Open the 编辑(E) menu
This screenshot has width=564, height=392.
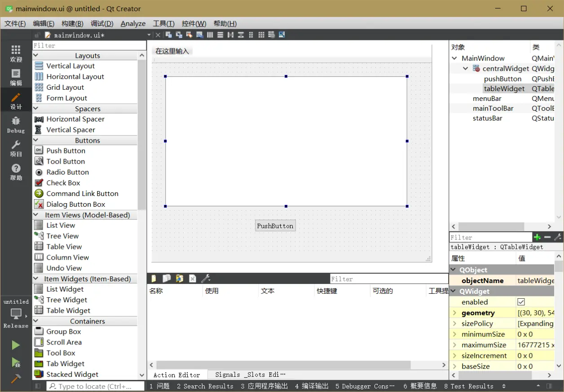coord(44,23)
